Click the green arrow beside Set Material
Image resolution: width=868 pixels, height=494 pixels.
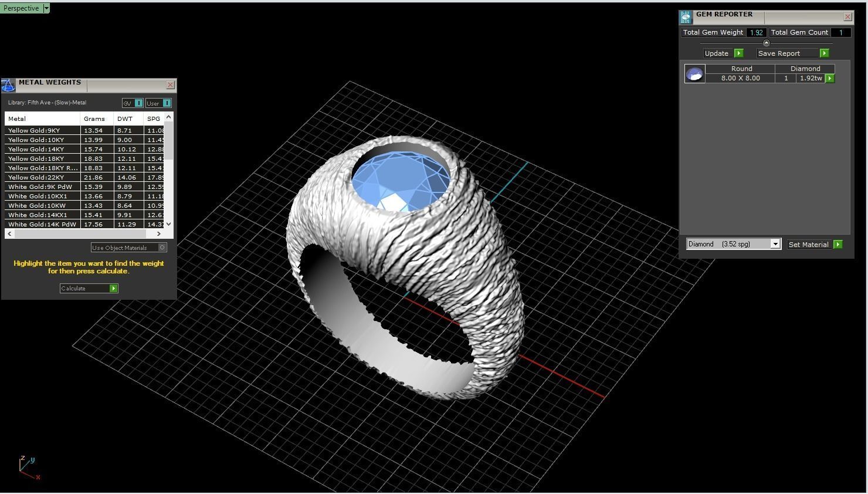pos(838,245)
